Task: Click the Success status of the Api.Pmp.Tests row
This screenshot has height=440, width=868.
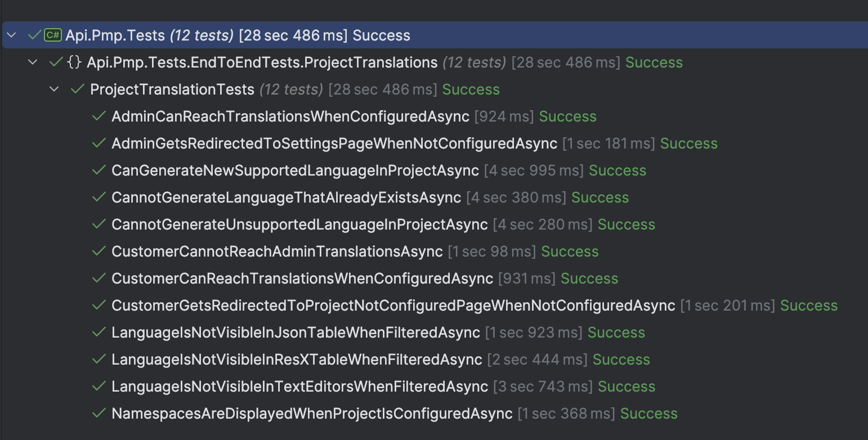Action: pos(381,35)
